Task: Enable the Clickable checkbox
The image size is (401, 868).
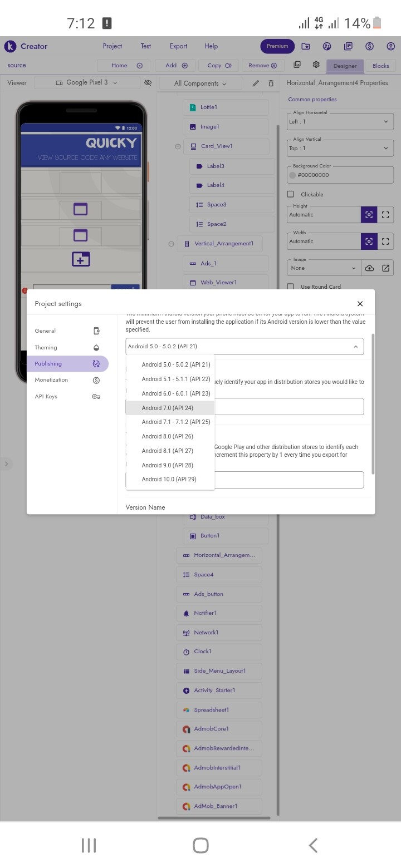Action: point(290,194)
